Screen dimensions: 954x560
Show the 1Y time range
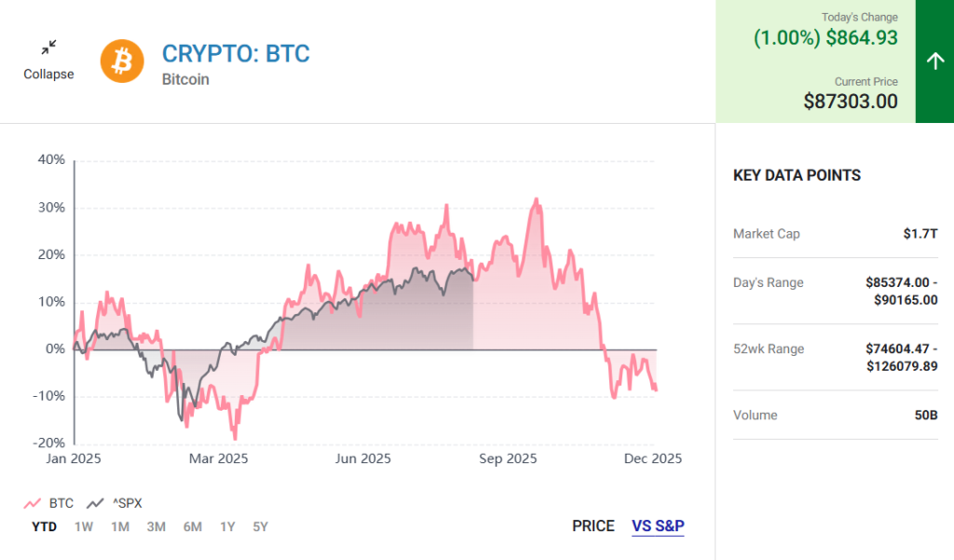click(x=227, y=526)
